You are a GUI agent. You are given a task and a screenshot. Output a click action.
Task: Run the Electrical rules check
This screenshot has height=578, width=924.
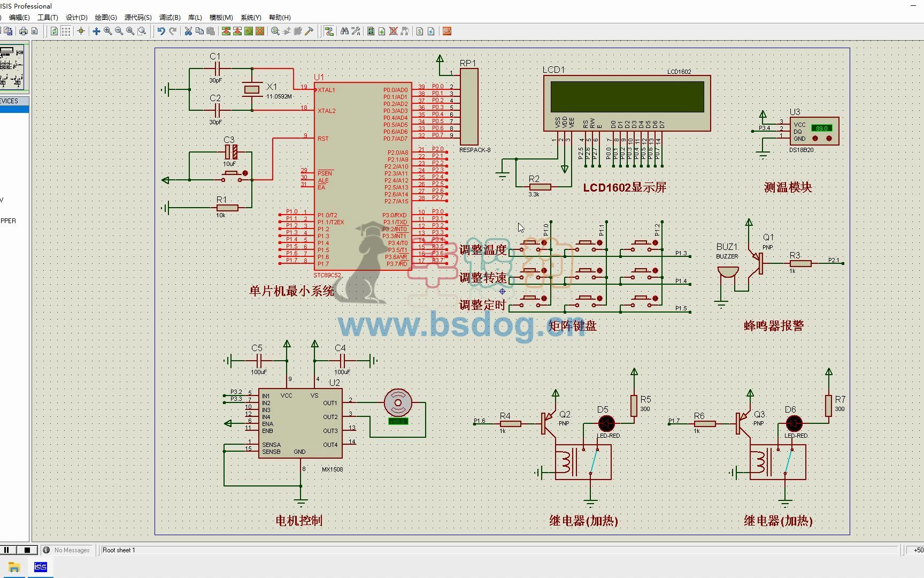pyautogui.click(x=431, y=31)
